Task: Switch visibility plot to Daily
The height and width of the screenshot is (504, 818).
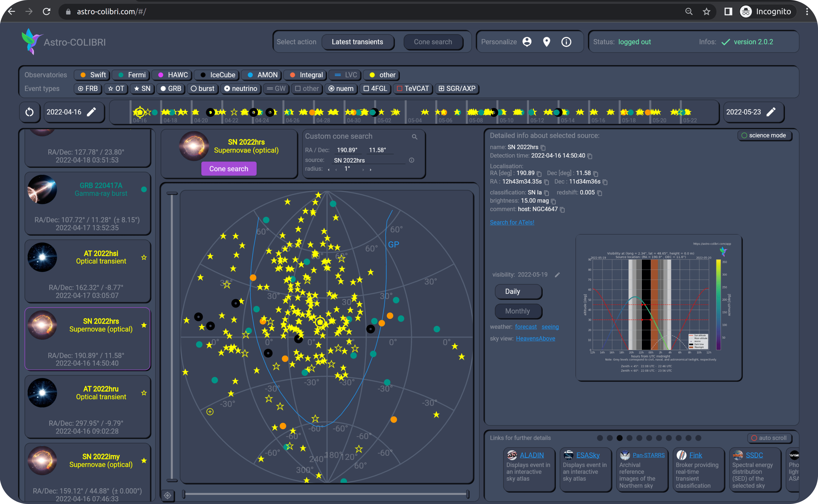Action: [518, 292]
